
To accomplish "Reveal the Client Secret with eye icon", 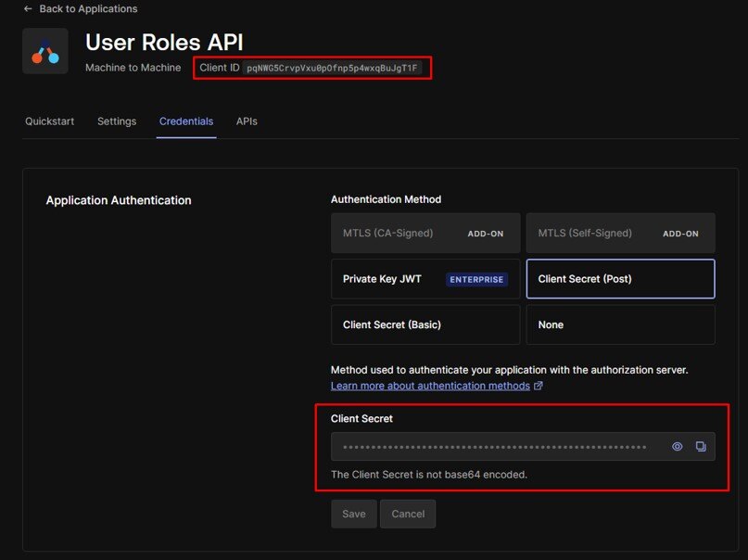I will tap(677, 447).
